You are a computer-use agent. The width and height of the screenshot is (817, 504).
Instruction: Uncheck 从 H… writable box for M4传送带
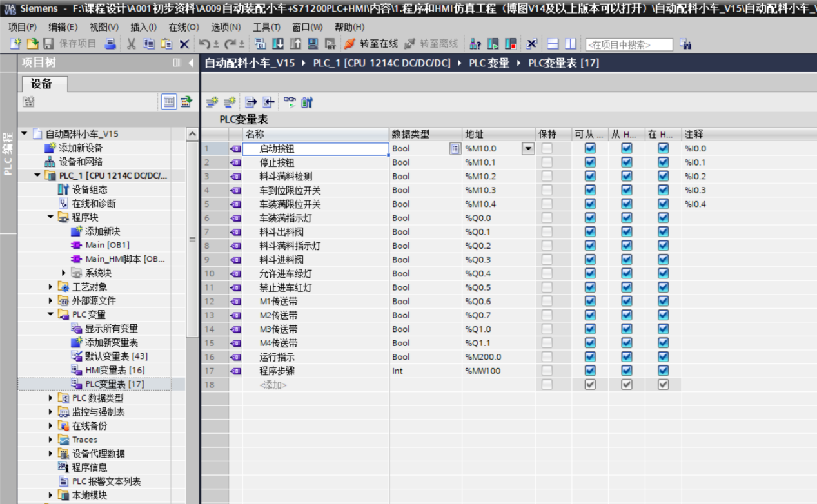click(626, 343)
